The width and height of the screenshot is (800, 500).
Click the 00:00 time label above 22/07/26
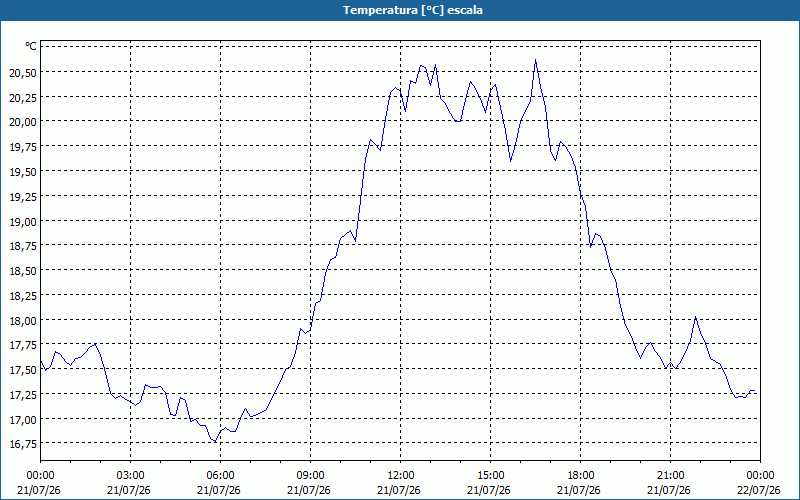tap(760, 476)
